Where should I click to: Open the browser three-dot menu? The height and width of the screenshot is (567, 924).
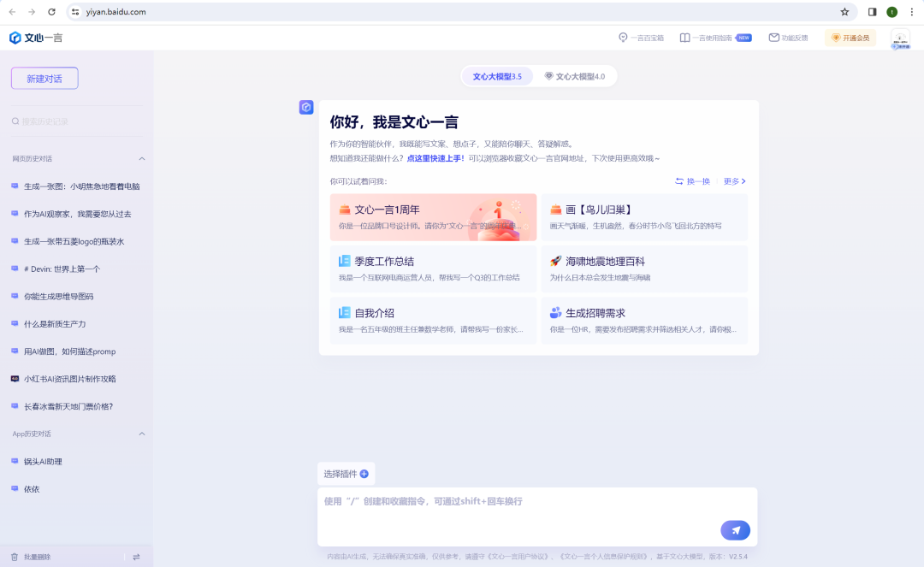pos(912,12)
